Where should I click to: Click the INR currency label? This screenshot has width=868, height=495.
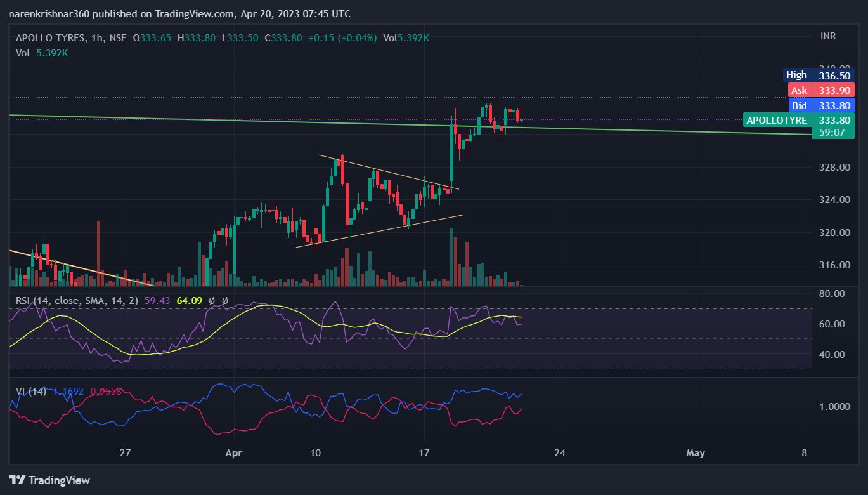click(x=828, y=36)
